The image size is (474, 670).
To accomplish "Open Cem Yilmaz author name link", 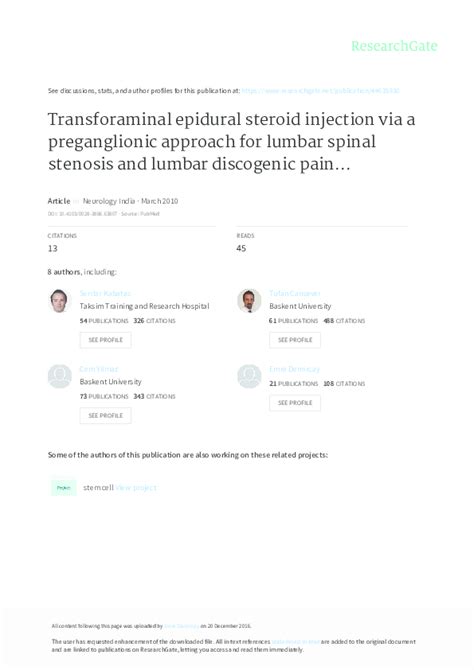I will 99,369.
